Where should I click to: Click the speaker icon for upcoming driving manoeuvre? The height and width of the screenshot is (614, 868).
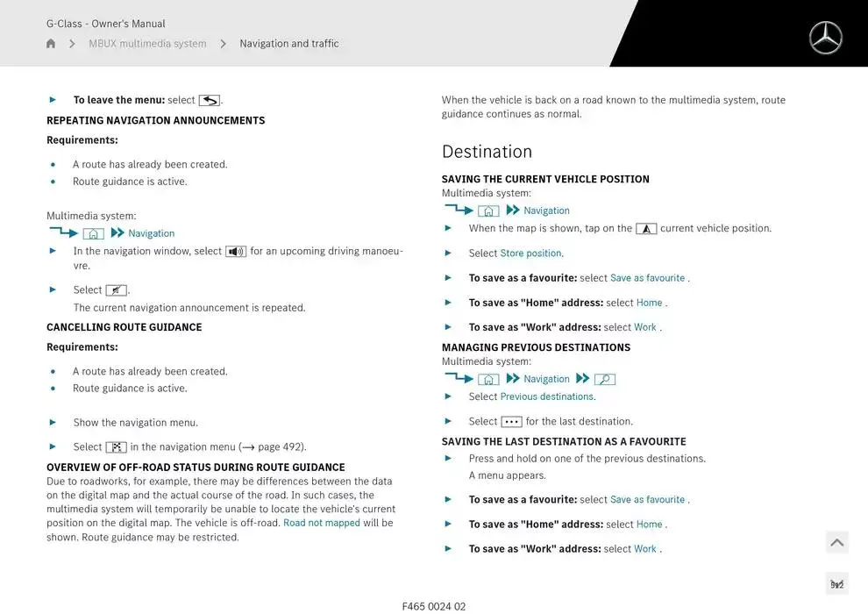click(x=236, y=252)
